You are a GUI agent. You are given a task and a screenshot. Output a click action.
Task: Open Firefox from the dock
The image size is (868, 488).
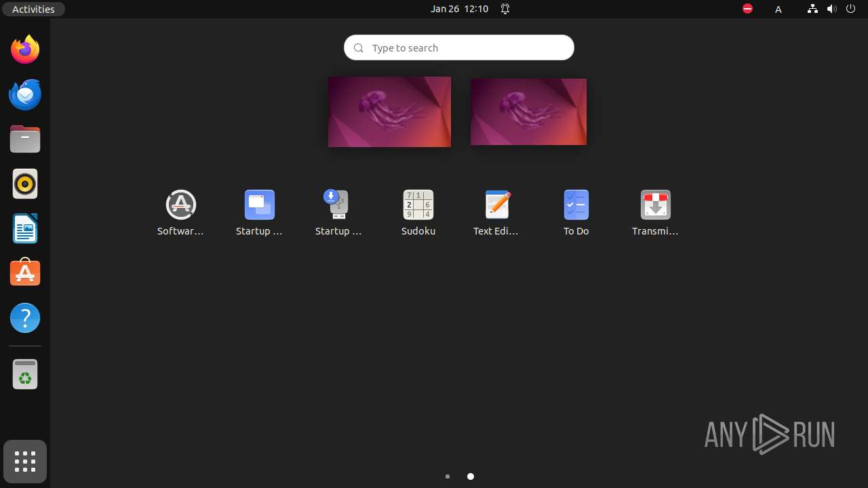point(25,49)
